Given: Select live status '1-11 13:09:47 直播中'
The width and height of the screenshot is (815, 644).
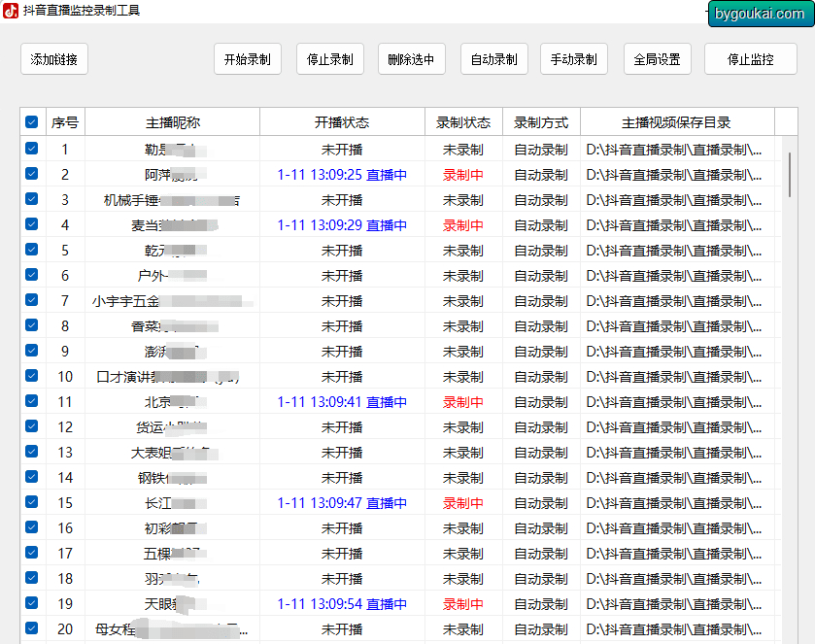Looking at the screenshot, I should click(342, 503).
